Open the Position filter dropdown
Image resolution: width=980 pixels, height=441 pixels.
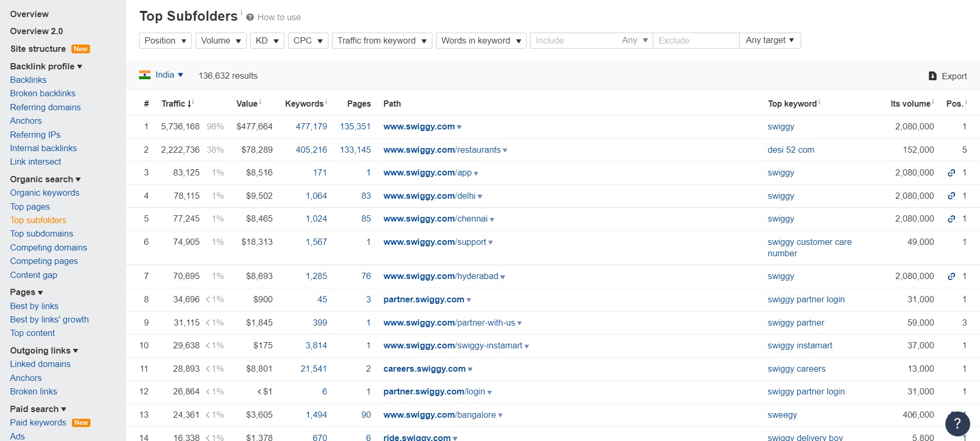165,40
